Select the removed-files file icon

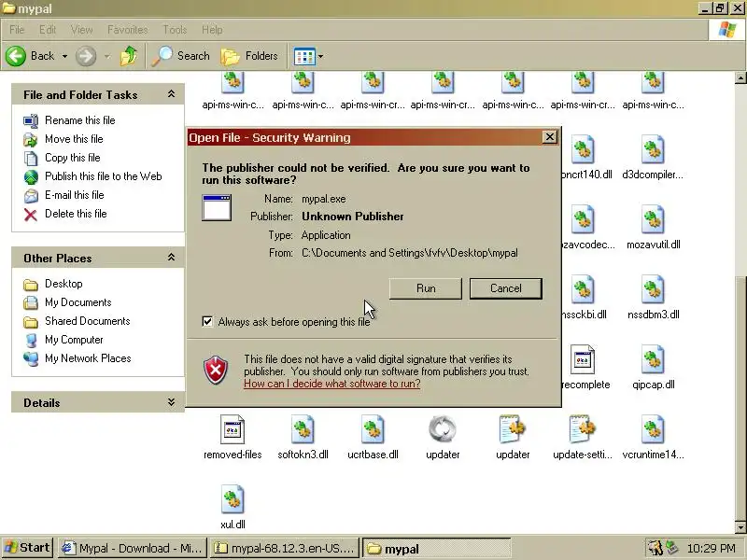click(233, 430)
